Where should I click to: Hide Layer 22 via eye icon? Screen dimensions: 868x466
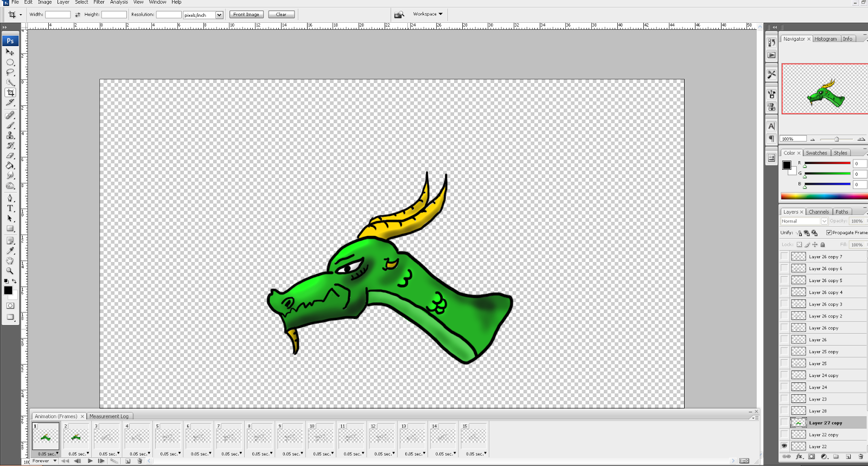click(784, 446)
